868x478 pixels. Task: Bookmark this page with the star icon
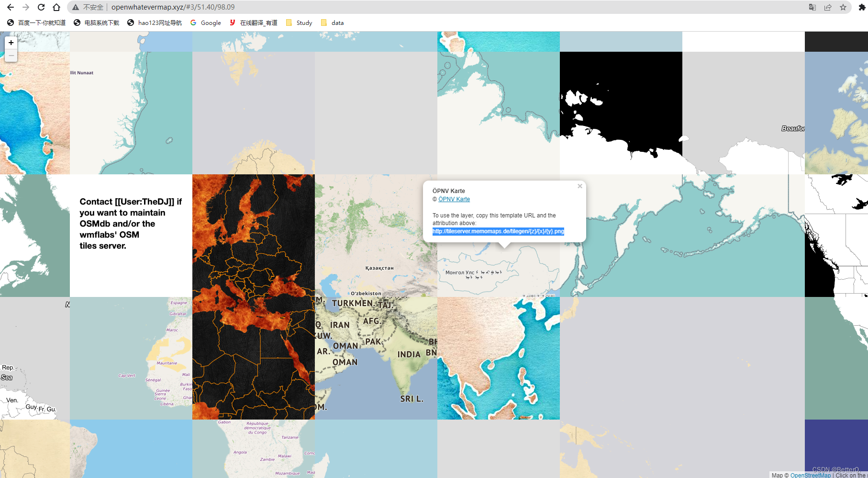843,7
